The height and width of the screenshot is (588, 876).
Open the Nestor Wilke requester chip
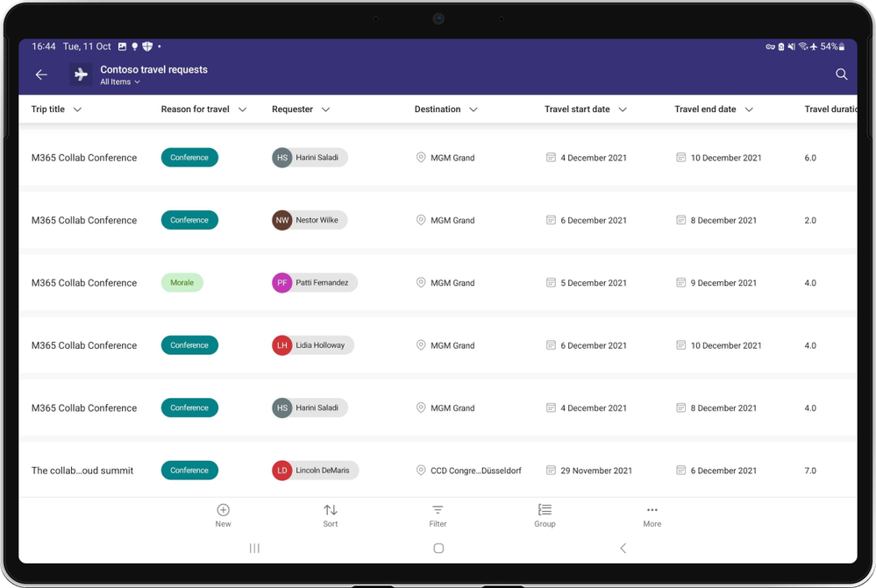click(310, 220)
